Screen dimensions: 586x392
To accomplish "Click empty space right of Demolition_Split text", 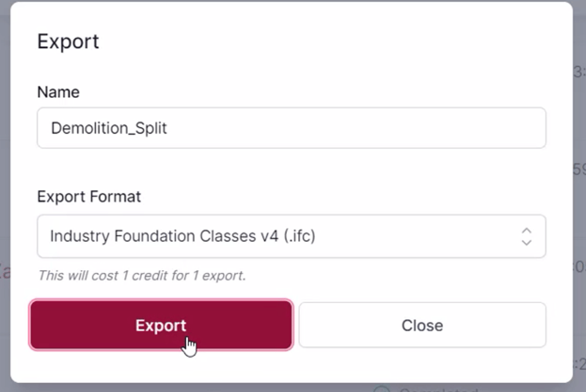I will coord(352,128).
